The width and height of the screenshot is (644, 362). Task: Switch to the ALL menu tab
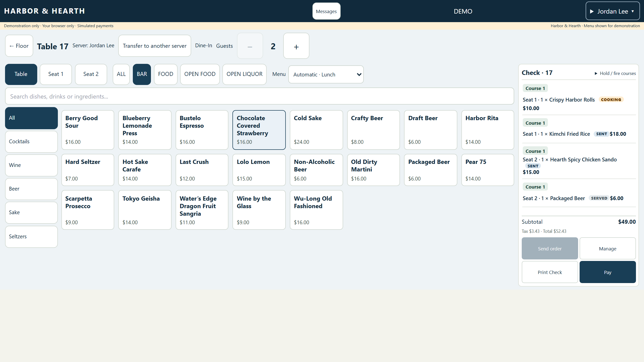point(121,74)
